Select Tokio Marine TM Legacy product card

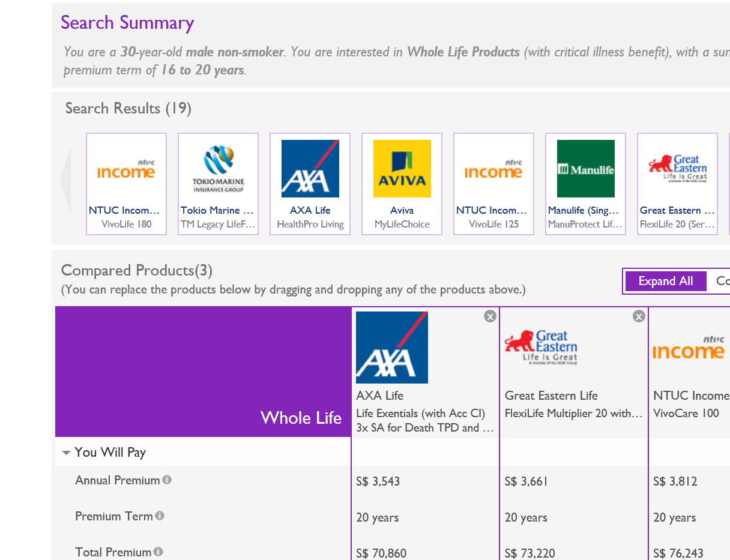click(218, 184)
